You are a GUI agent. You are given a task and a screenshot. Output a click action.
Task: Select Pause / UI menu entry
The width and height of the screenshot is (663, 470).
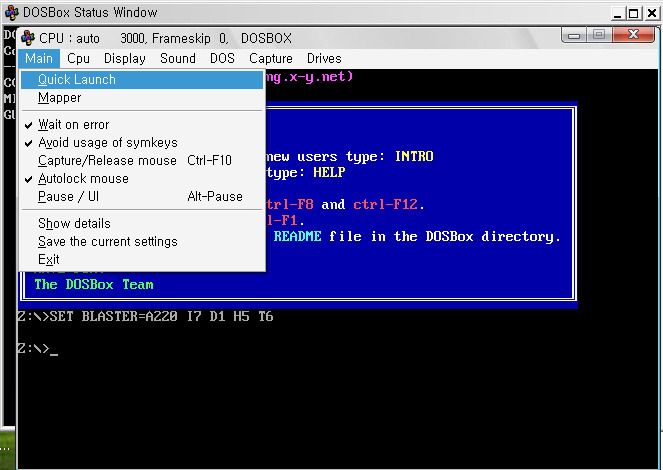[142, 197]
